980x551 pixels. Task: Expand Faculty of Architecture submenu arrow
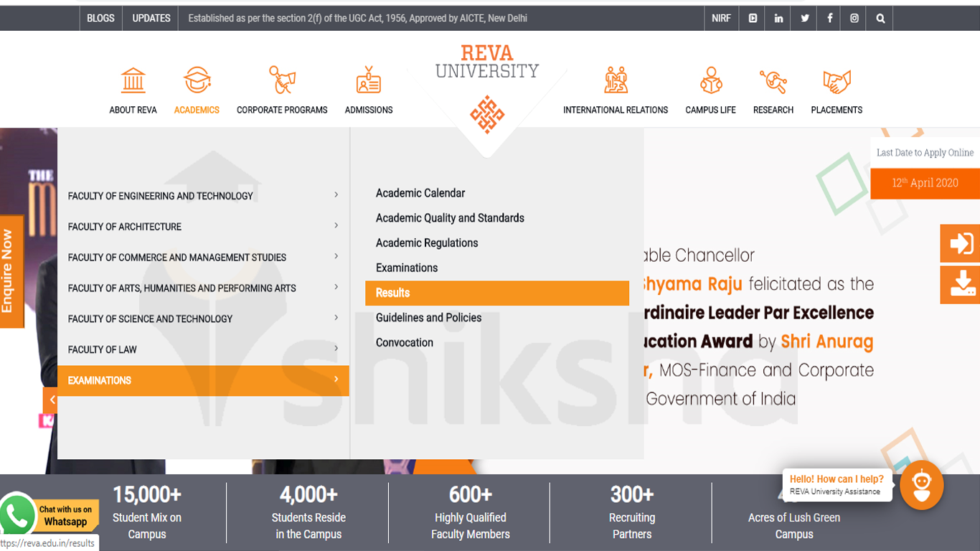coord(336,225)
